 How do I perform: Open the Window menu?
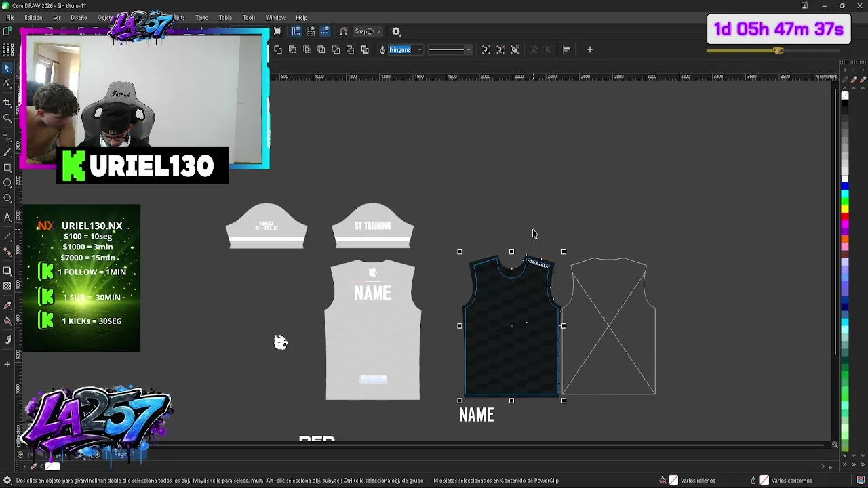pos(275,18)
